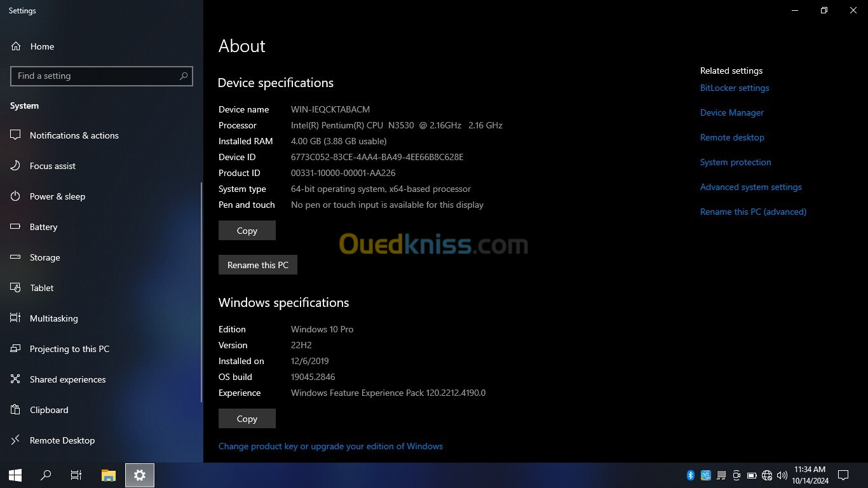Launch File Explorer from taskbar

point(109,475)
